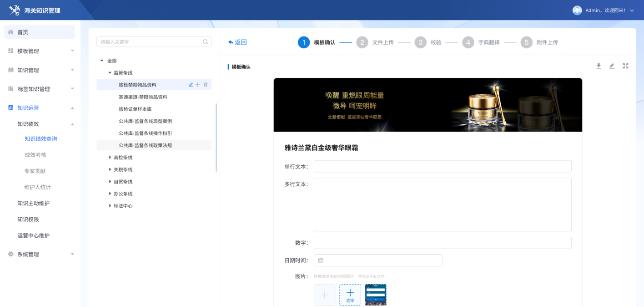Open 专家贡献 menu item

(35, 171)
